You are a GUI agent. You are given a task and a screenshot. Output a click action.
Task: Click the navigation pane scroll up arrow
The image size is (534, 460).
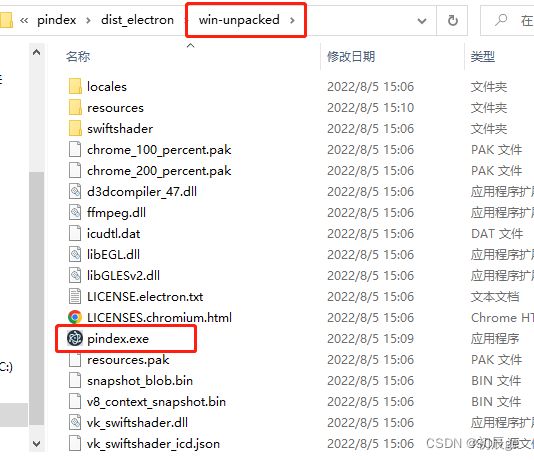tap(36, 52)
